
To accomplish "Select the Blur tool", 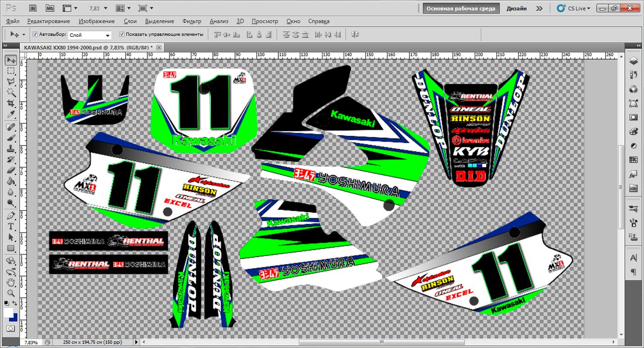I will point(11,192).
